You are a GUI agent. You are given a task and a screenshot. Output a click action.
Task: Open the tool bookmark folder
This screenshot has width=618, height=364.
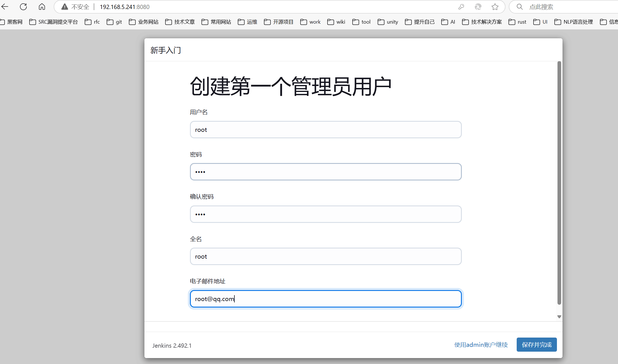(x=361, y=22)
